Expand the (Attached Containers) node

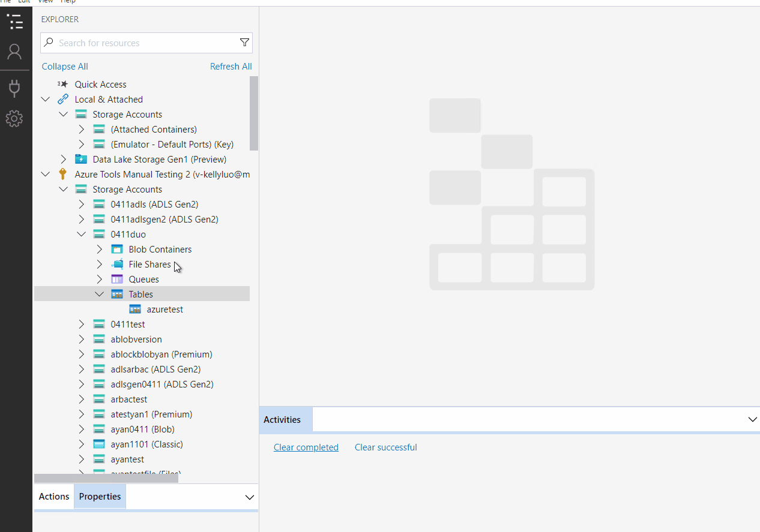pos(82,130)
